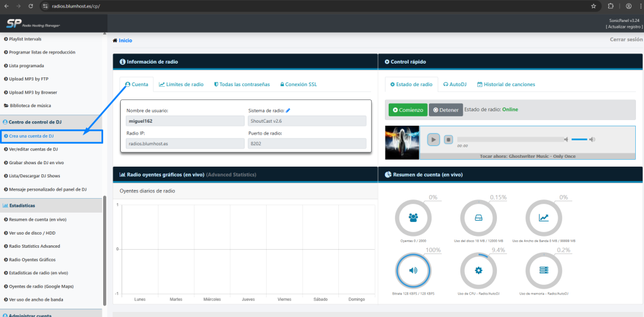Collapse the Estadísticas sidebar section
This screenshot has width=644, height=317.
click(x=51, y=205)
